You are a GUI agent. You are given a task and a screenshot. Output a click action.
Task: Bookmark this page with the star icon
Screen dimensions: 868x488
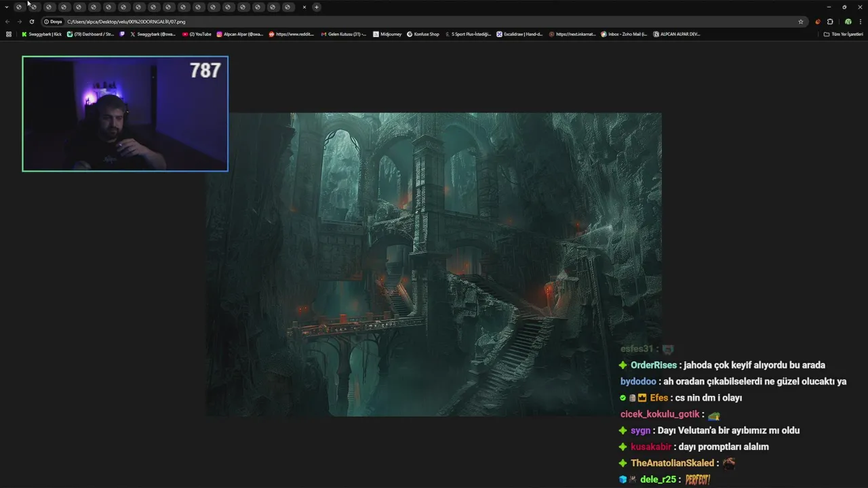coord(800,22)
